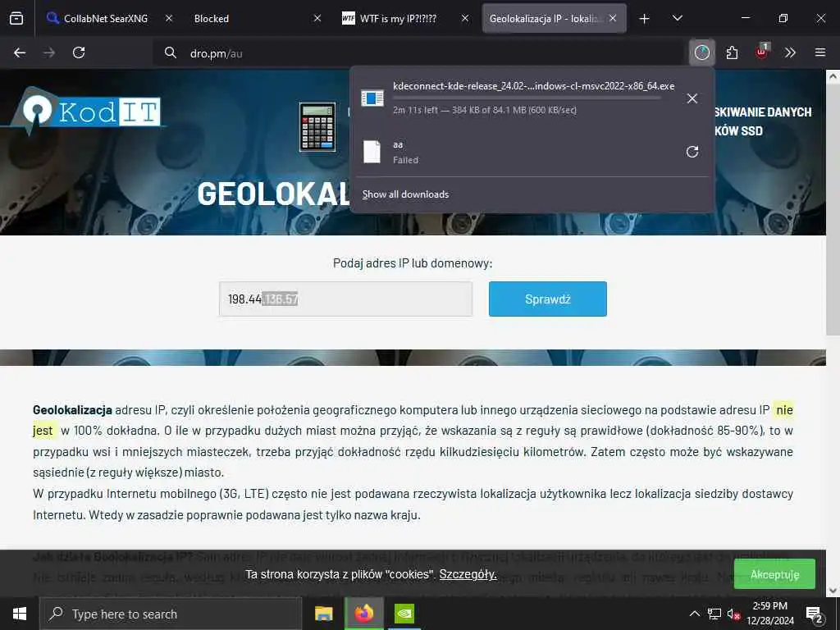840x630 pixels.
Task: Switch to CollabNet SearXNG tab
Action: click(x=107, y=19)
